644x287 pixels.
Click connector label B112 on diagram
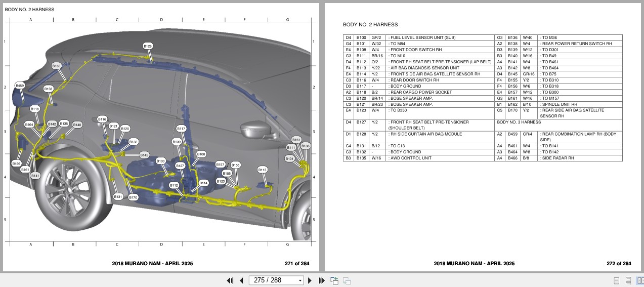174,185
